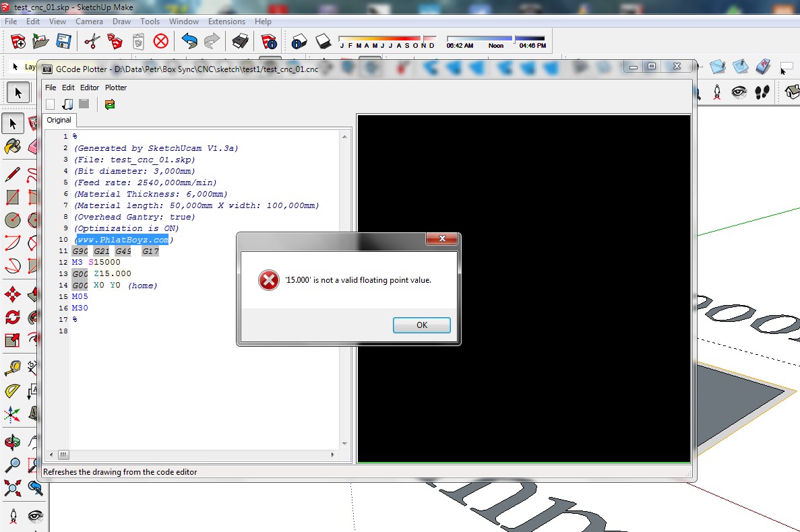Select the Tape Measure tool
800x532 pixels.
point(12,368)
